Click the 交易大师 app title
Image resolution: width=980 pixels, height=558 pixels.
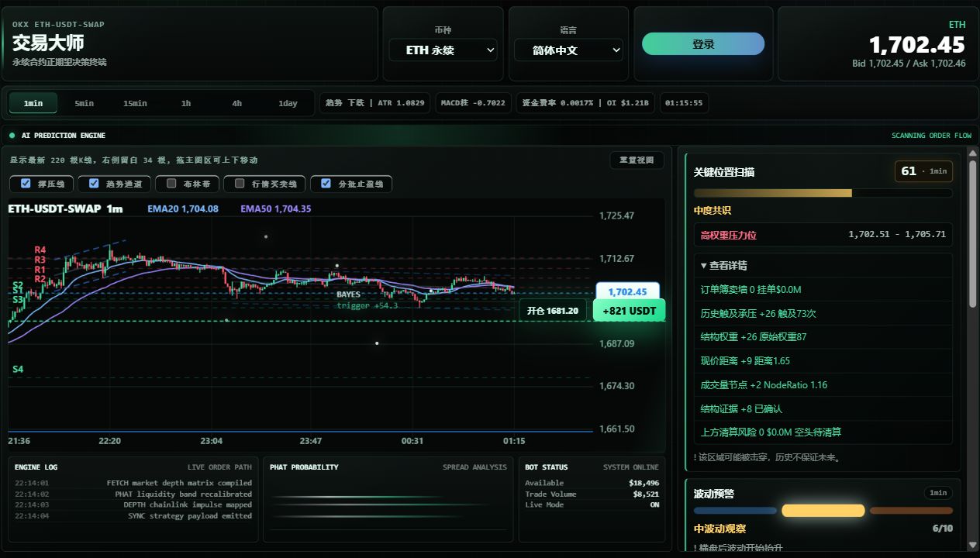tap(48, 43)
